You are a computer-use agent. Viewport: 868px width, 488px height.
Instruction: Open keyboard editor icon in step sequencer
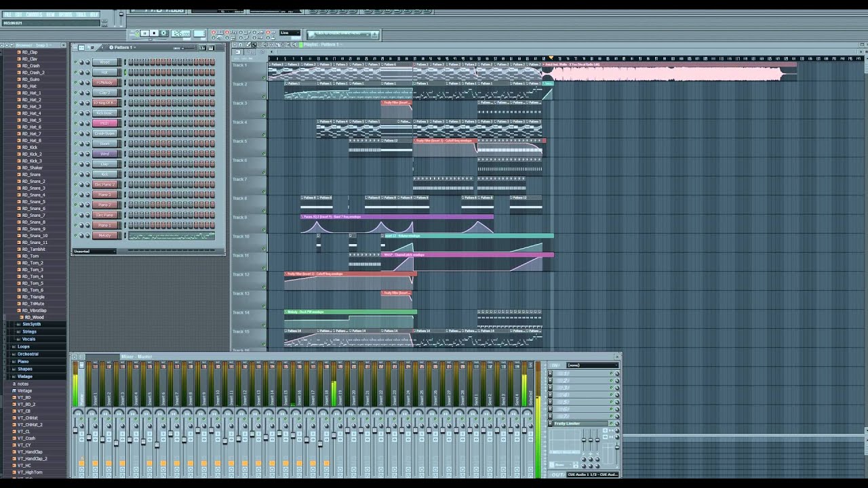pyautogui.click(x=210, y=47)
